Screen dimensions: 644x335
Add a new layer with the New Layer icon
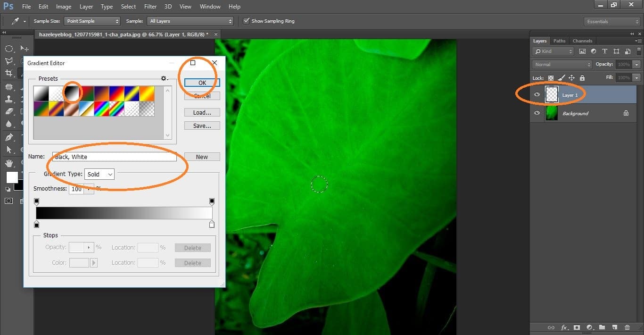click(x=614, y=327)
